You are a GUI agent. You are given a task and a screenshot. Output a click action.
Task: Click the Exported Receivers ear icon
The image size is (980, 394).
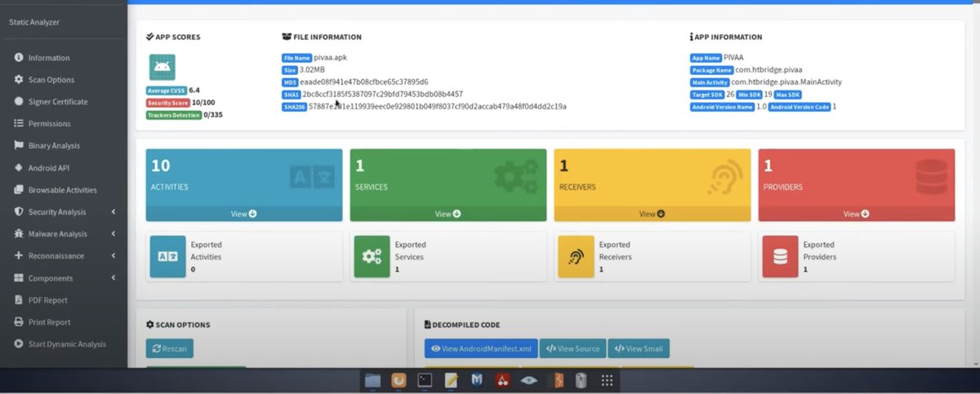tap(576, 256)
